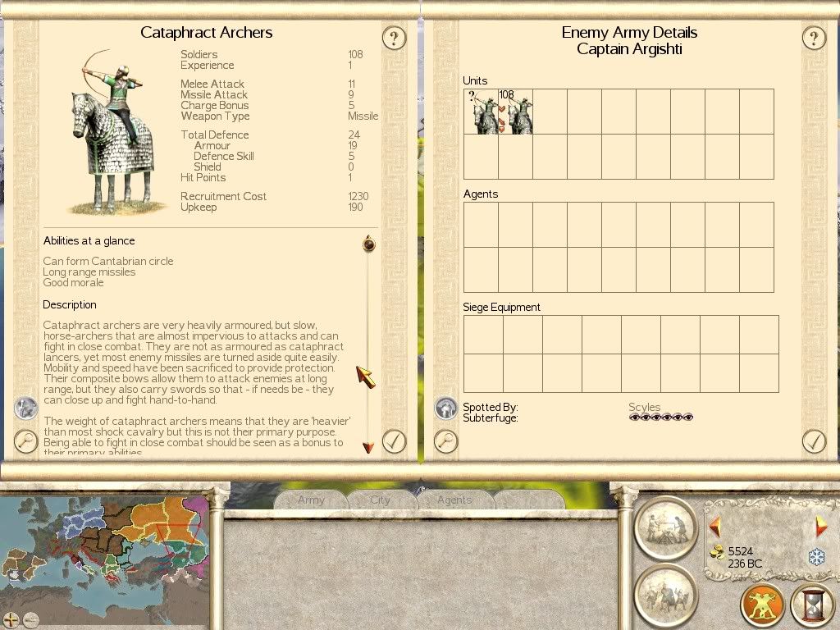Click the upkeep value 190

[x=356, y=207]
